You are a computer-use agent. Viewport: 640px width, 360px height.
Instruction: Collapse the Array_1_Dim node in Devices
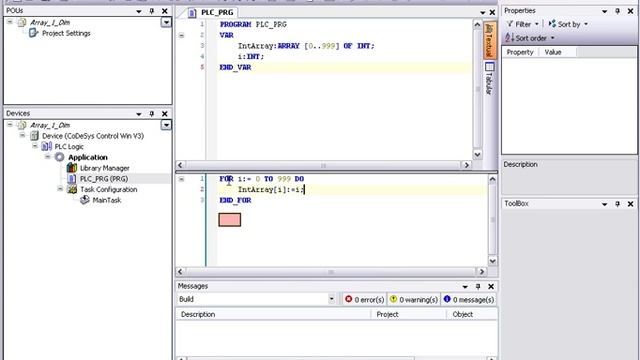(x=9, y=124)
